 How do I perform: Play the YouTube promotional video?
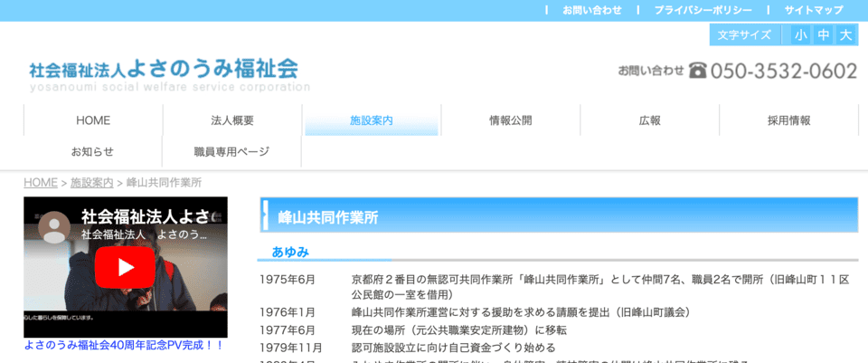(x=125, y=267)
